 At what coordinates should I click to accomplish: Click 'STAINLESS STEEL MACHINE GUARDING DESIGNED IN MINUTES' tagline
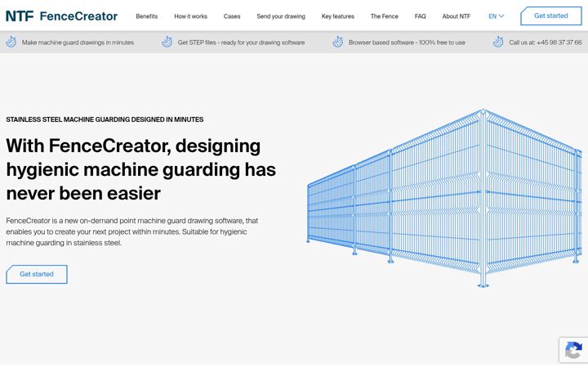[x=105, y=119]
